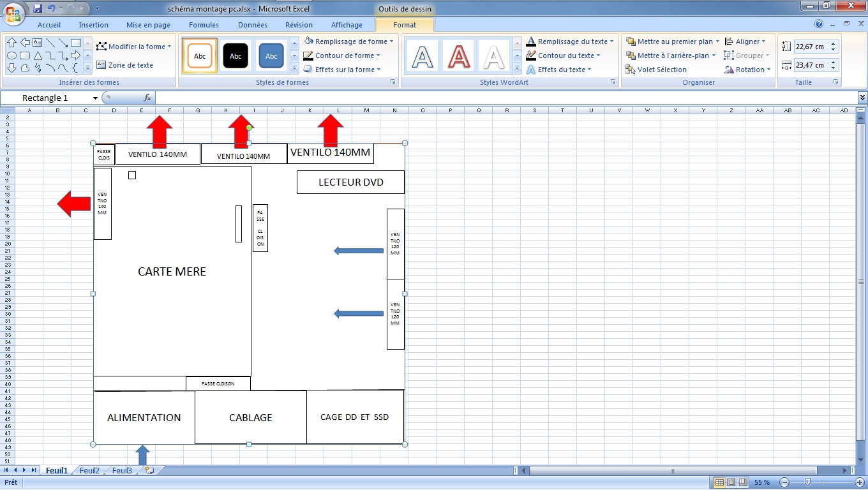Click Modifier la forme button

point(134,47)
